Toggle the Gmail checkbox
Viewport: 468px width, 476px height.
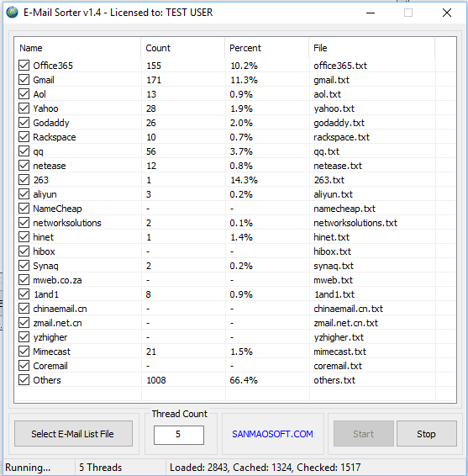tap(24, 80)
